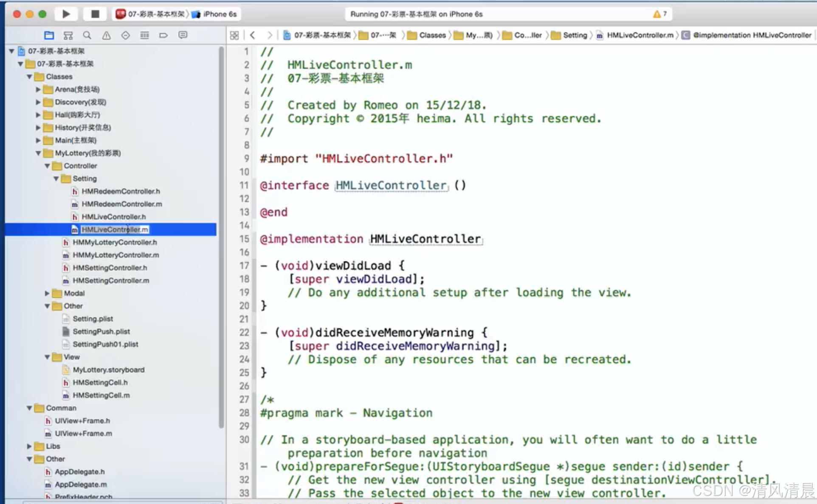Open the Test navigator diamond icon
The width and height of the screenshot is (817, 504).
pyautogui.click(x=125, y=35)
